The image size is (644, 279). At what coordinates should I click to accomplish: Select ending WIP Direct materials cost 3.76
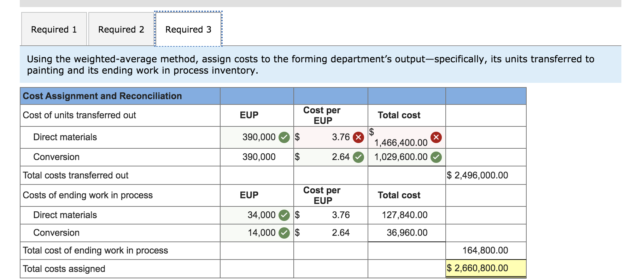coord(331,215)
